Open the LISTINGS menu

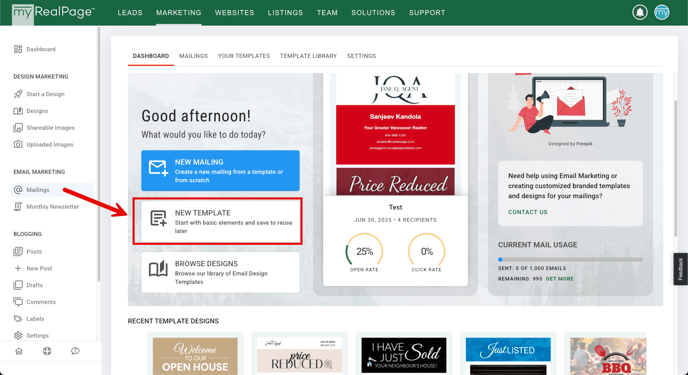[x=285, y=13]
